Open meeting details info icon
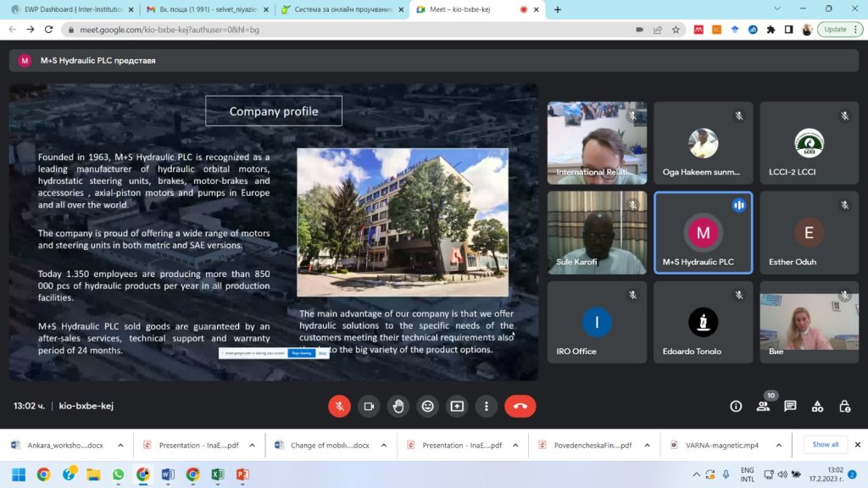868x488 pixels. coord(736,406)
